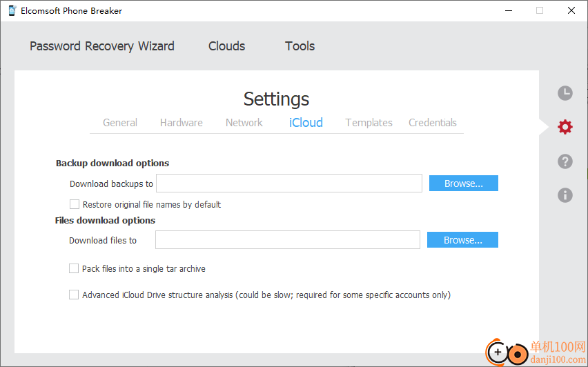The width and height of the screenshot is (588, 367).
Task: Enable Restore original file names by default
Action: (75, 204)
